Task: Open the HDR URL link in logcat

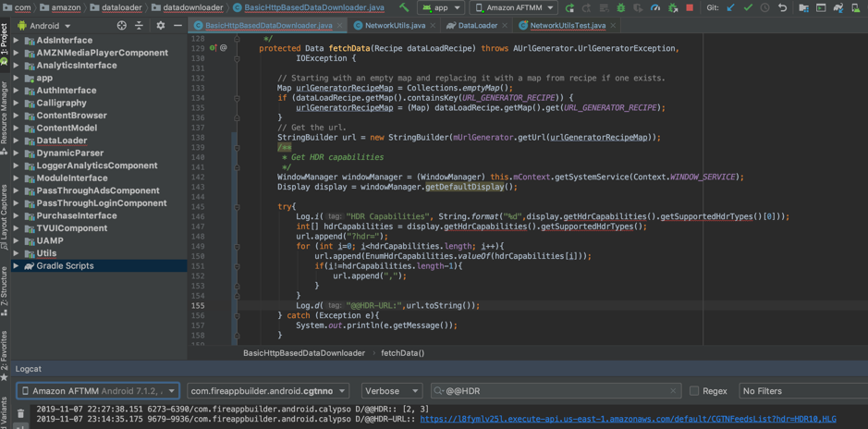Action: pyautogui.click(x=628, y=419)
